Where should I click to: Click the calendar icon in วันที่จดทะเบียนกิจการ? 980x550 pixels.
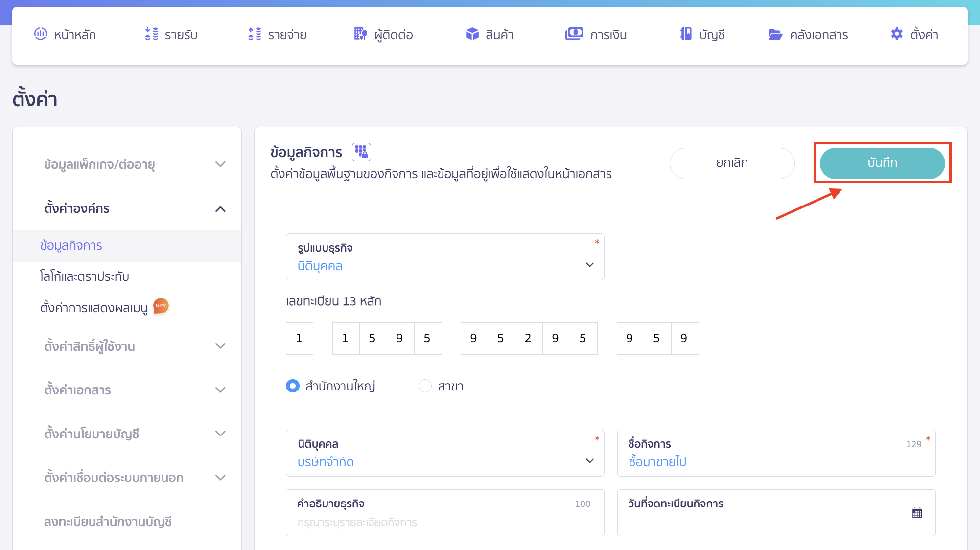tap(916, 512)
